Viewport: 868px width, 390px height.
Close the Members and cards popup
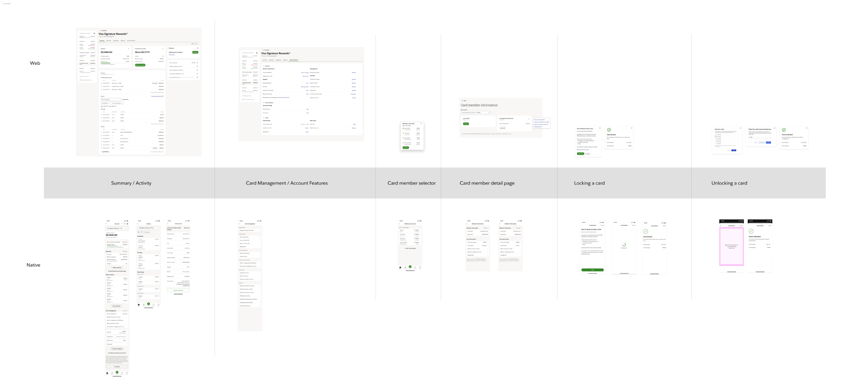coord(421,123)
